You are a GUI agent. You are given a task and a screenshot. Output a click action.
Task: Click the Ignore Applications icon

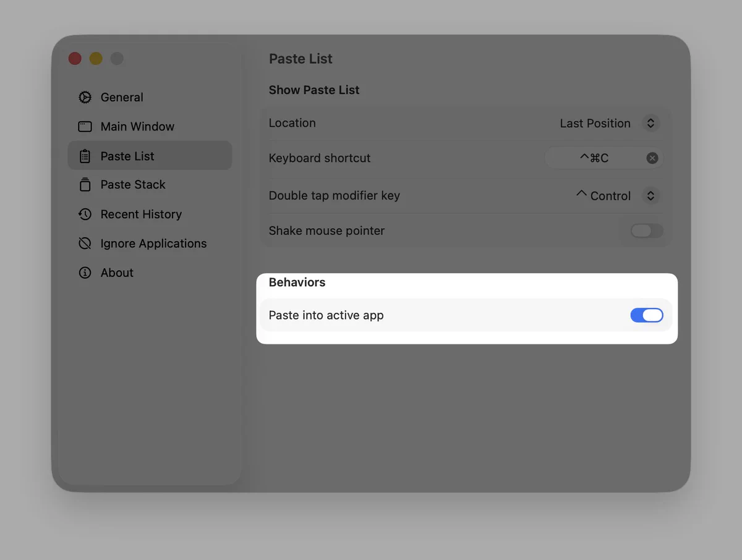click(x=85, y=244)
